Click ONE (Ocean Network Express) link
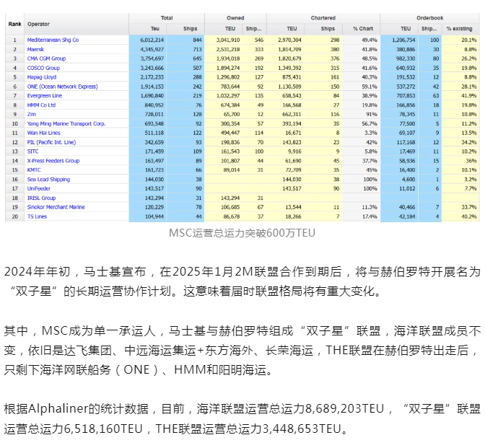The image size is (485, 448). tap(63, 87)
